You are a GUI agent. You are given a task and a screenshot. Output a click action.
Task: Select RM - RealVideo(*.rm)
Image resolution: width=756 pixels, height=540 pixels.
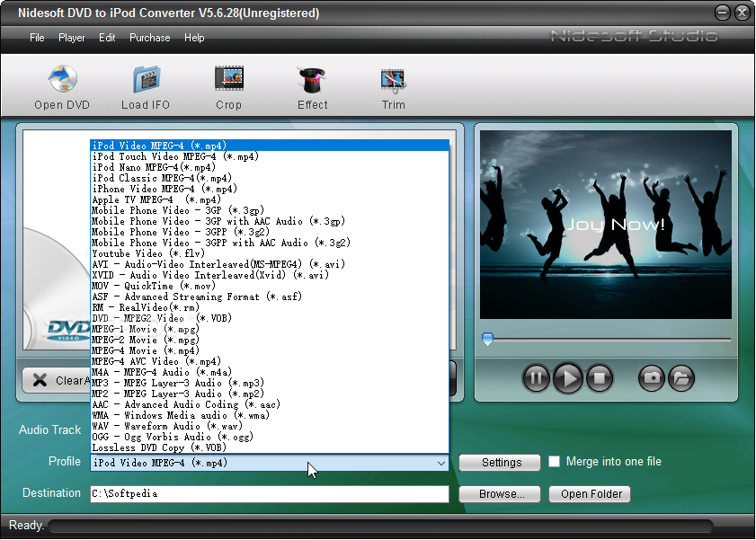270,307
